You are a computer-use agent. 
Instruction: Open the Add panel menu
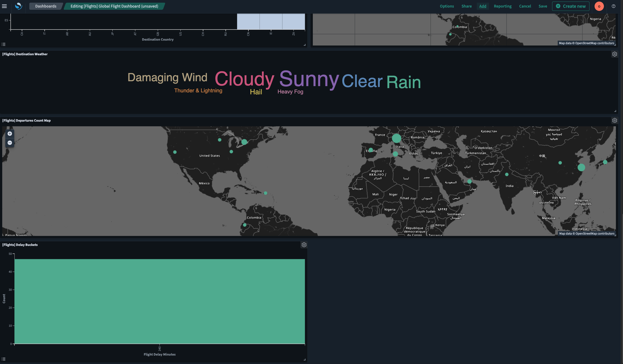pos(483,6)
